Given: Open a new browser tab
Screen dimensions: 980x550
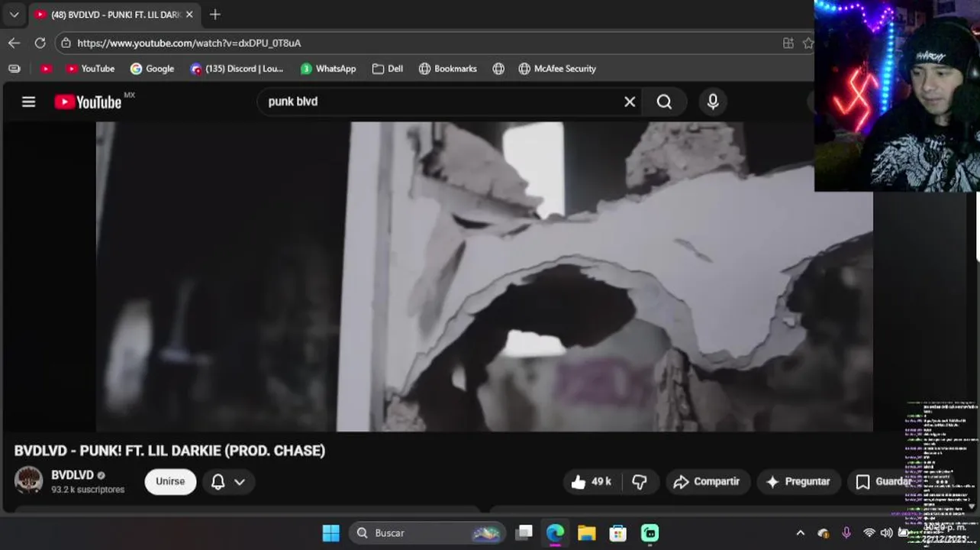Looking at the screenshot, I should tap(215, 15).
